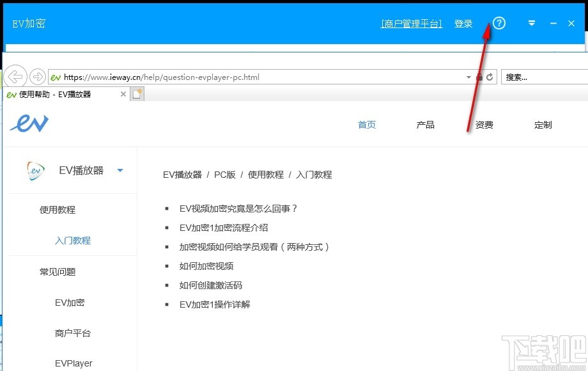Expand the EV播放器 product dropdown arrow
Screen dimensions: 588x371
120,170
